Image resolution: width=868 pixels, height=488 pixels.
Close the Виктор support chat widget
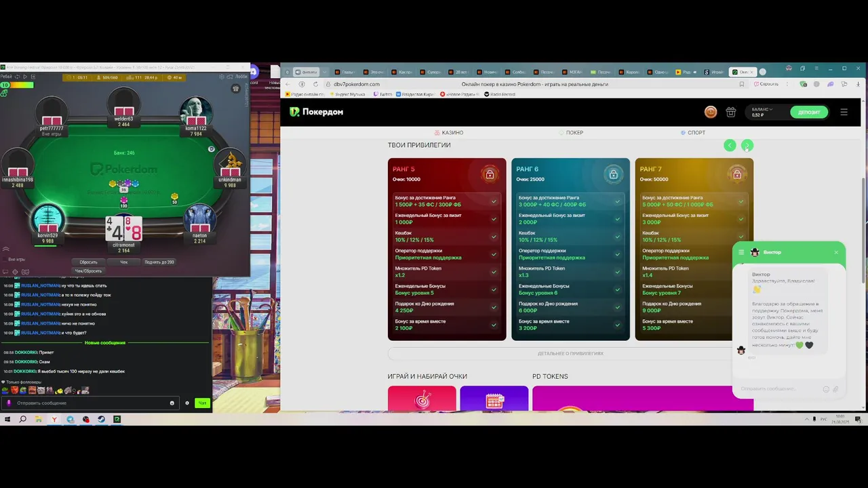(836, 252)
